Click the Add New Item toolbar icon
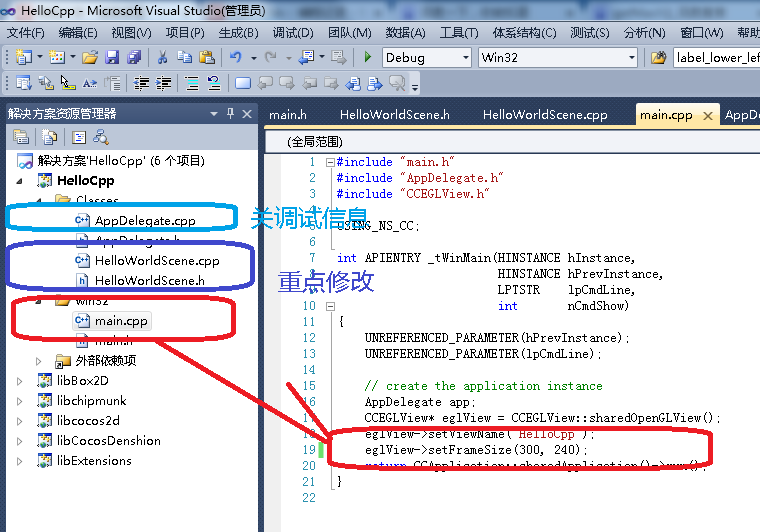 57,57
